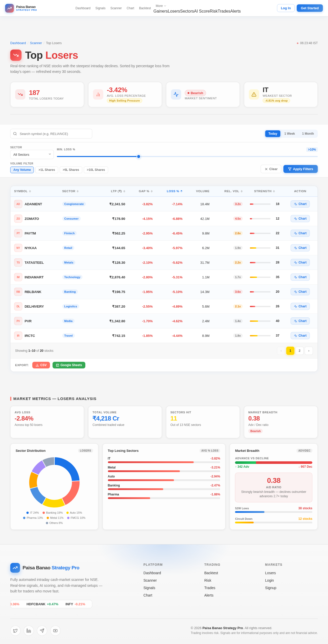The image size is (328, 644).
Task: Sort table by Strength column sort icon
Action: point(274,191)
